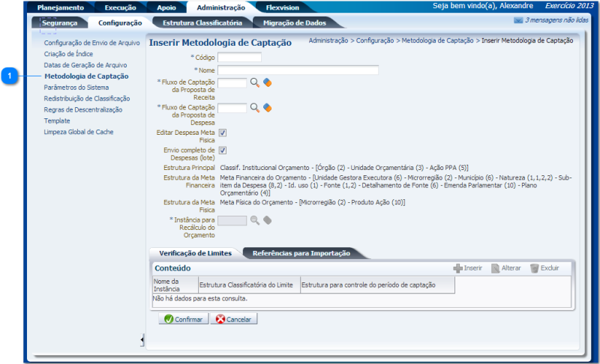This screenshot has width=600, height=364.
Task: Toggle Editar Despesa Meta Física checkbox
Action: point(223,133)
